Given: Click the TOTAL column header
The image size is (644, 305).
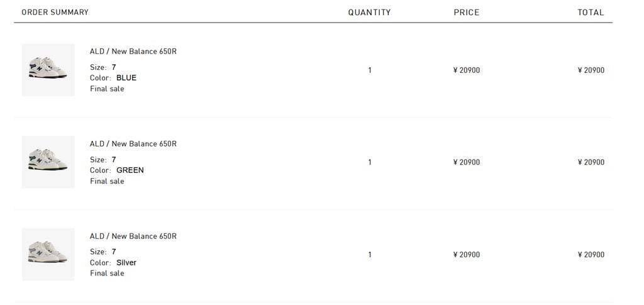Looking at the screenshot, I should pyautogui.click(x=591, y=13).
